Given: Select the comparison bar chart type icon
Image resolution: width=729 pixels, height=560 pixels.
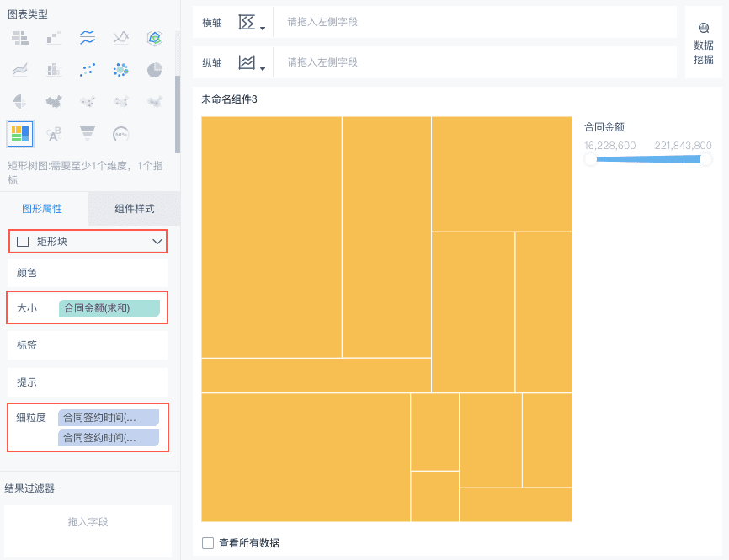Looking at the screenshot, I should tap(20, 38).
